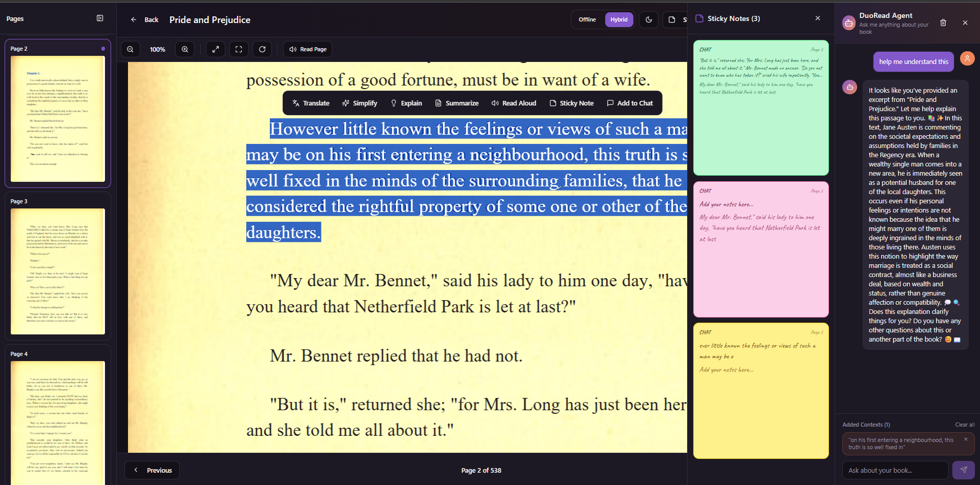The image size is (980, 485).
Task: Click the Added Contexts (1) label
Action: tap(866, 425)
